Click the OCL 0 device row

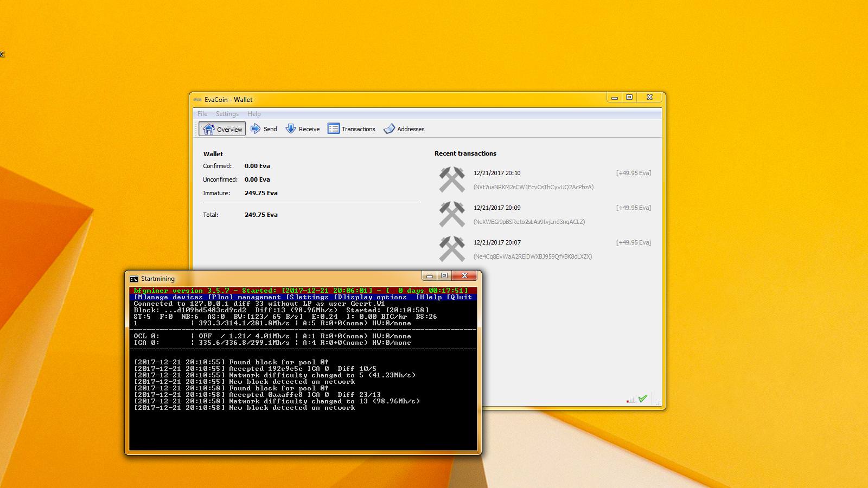click(x=272, y=336)
